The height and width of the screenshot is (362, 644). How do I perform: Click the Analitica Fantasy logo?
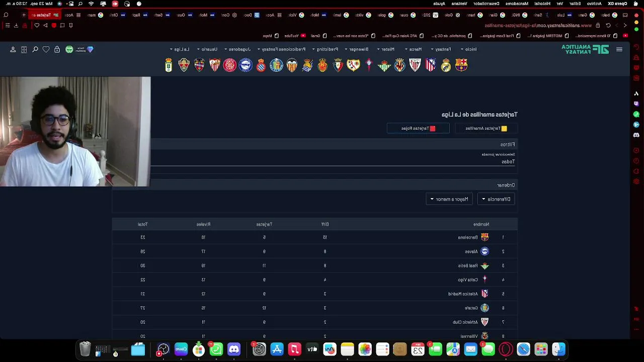tap(585, 49)
